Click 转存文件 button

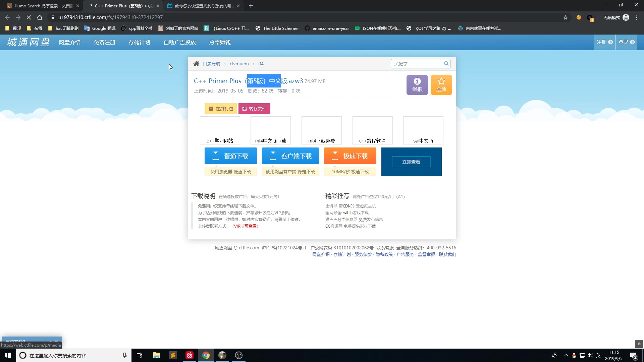click(254, 109)
